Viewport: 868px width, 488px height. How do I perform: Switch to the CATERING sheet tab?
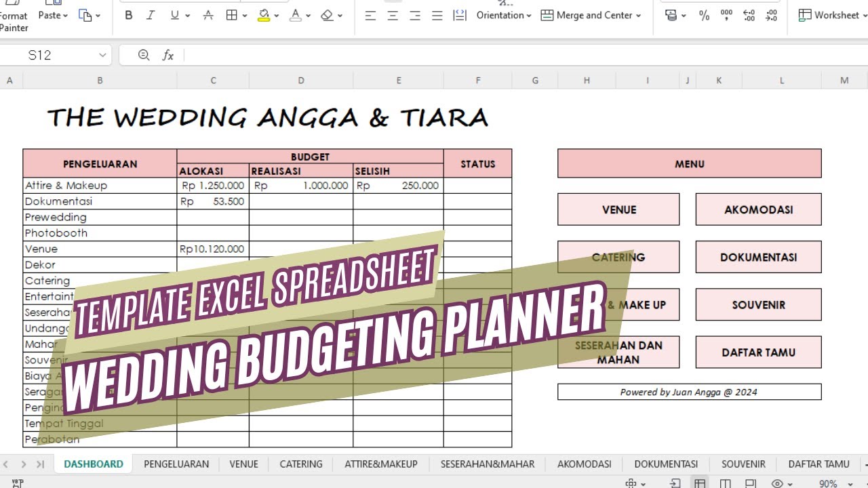pyautogui.click(x=301, y=464)
